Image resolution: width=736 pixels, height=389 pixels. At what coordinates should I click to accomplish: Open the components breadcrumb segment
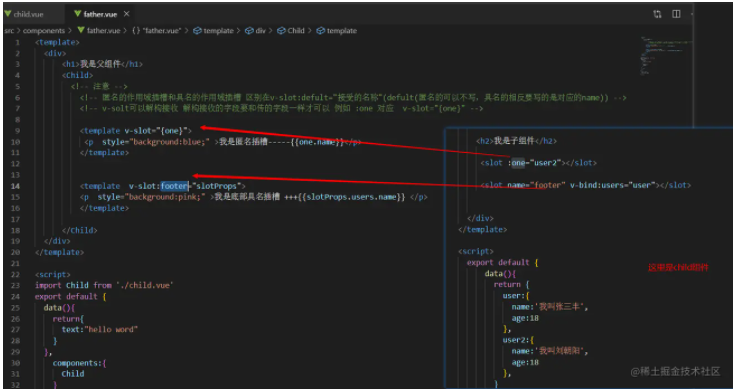pyautogui.click(x=44, y=31)
